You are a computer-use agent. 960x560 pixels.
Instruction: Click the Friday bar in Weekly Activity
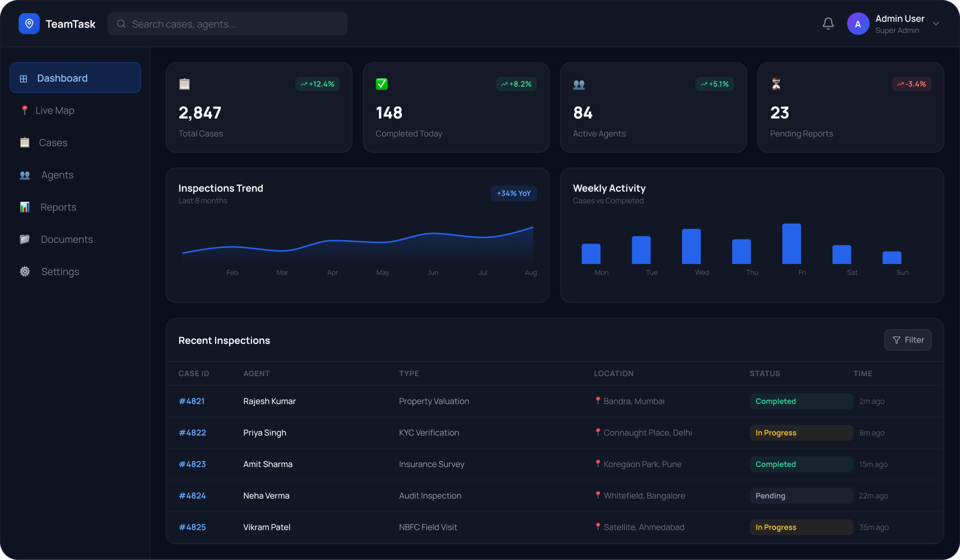[x=791, y=243]
